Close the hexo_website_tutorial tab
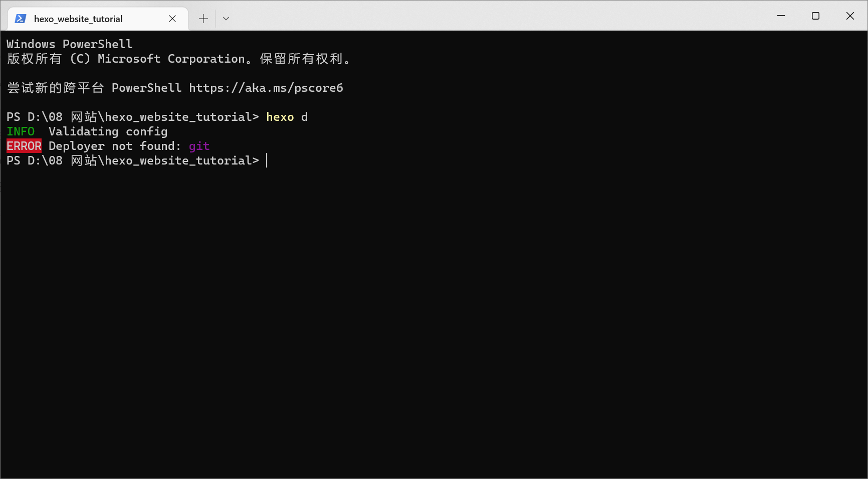Viewport: 868px width, 479px height. click(x=172, y=19)
